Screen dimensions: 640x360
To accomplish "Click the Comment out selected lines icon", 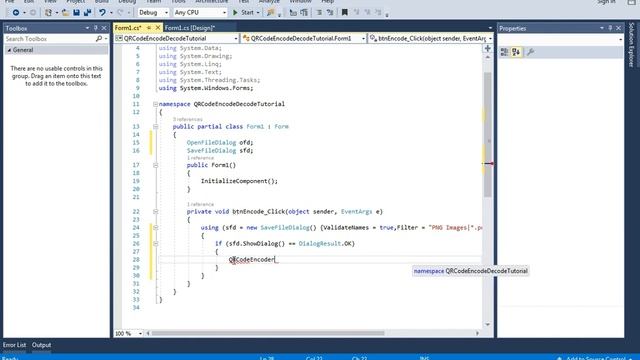I will 319,13.
